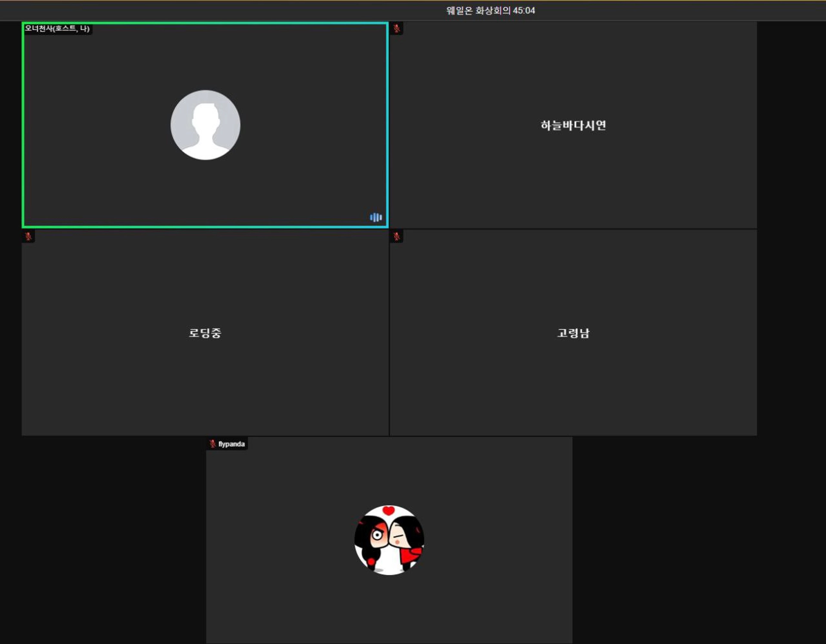The height and width of the screenshot is (644, 826).
Task: Click the blue audio level indicator
Action: coord(376,217)
